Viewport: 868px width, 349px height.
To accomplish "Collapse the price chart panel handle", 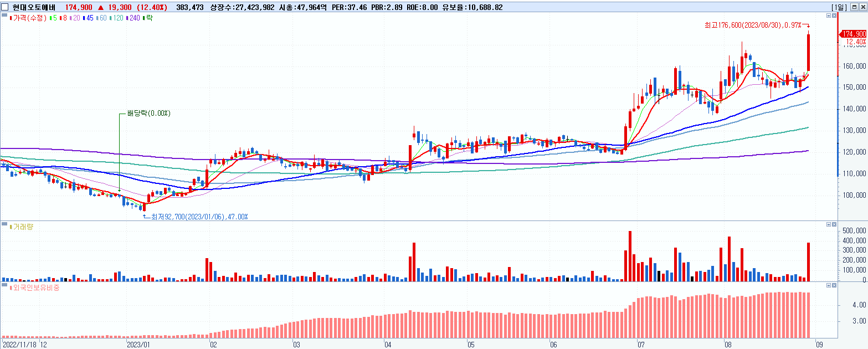I will 4,15.
